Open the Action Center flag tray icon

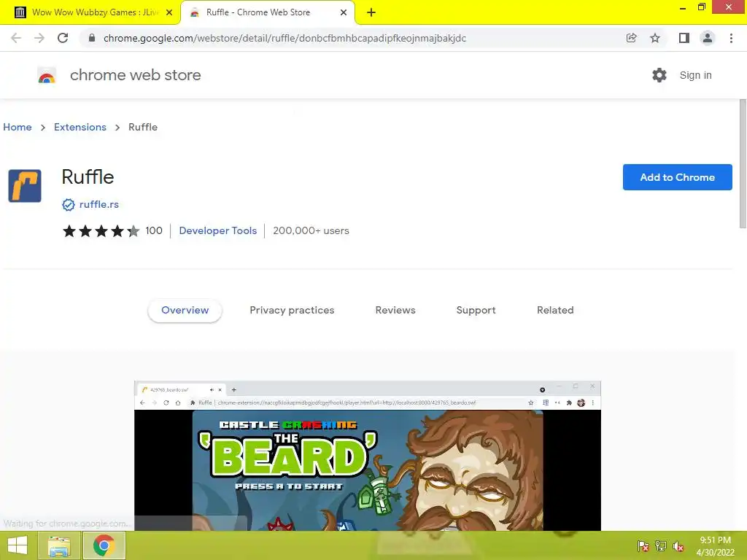point(643,546)
